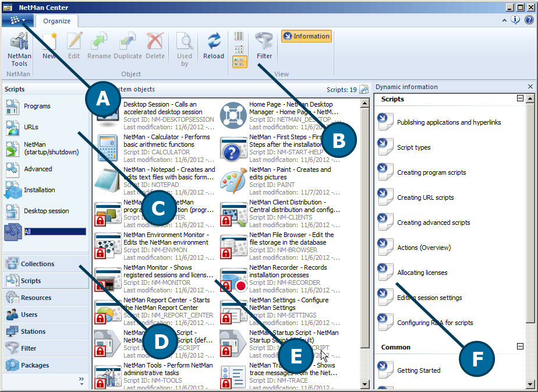Select the Installation scripts category icon
The height and width of the screenshot is (392, 538).
(x=13, y=190)
